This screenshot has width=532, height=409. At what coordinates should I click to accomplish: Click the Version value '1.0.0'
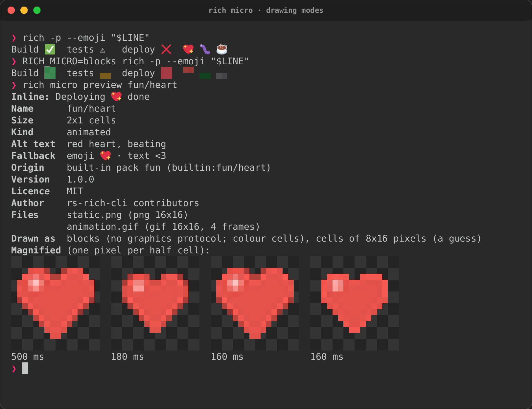[81, 179]
